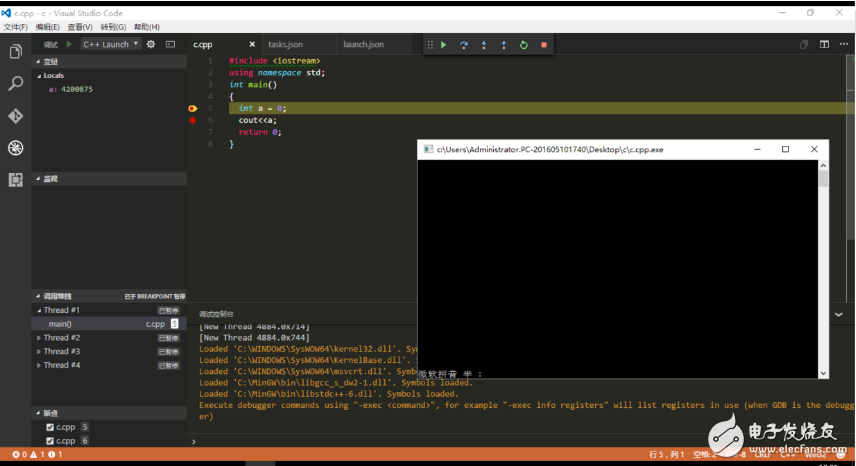Image resolution: width=856 pixels, height=466 pixels.
Task: Split the editor
Action: (824, 44)
